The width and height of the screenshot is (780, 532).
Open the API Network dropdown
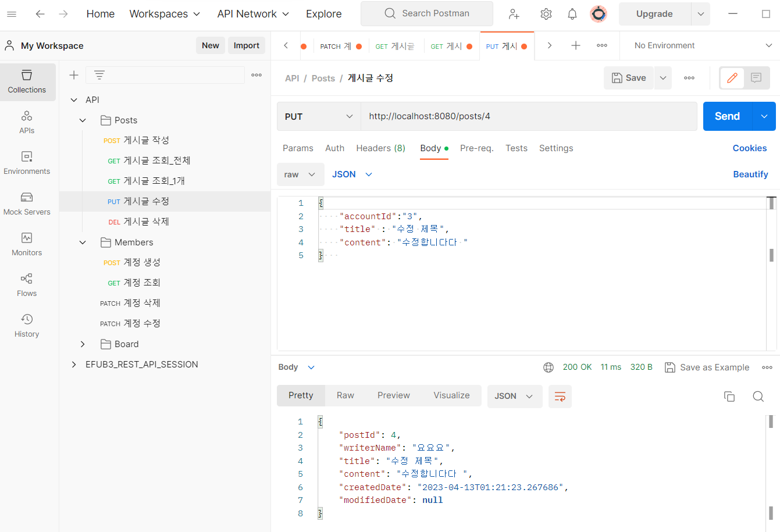coord(253,14)
